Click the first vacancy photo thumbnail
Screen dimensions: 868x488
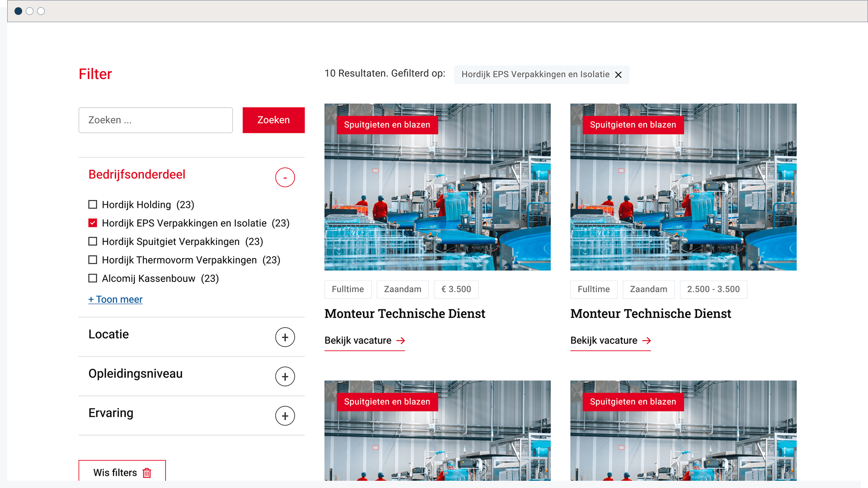(x=437, y=187)
